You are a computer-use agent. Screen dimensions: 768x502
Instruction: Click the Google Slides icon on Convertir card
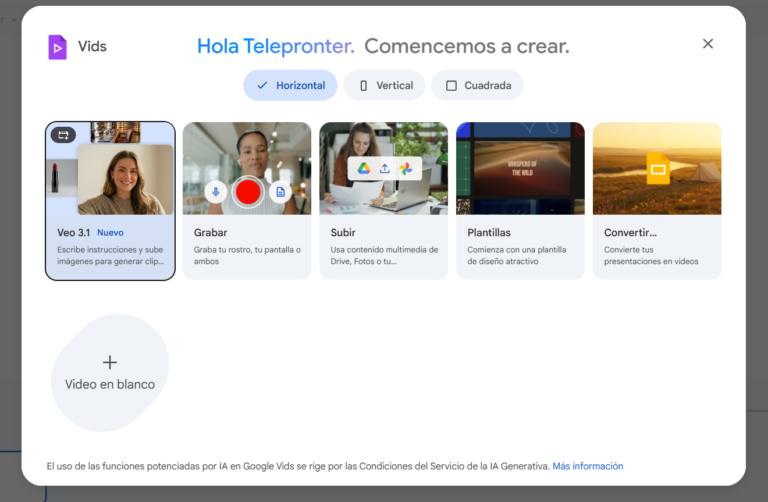658,168
